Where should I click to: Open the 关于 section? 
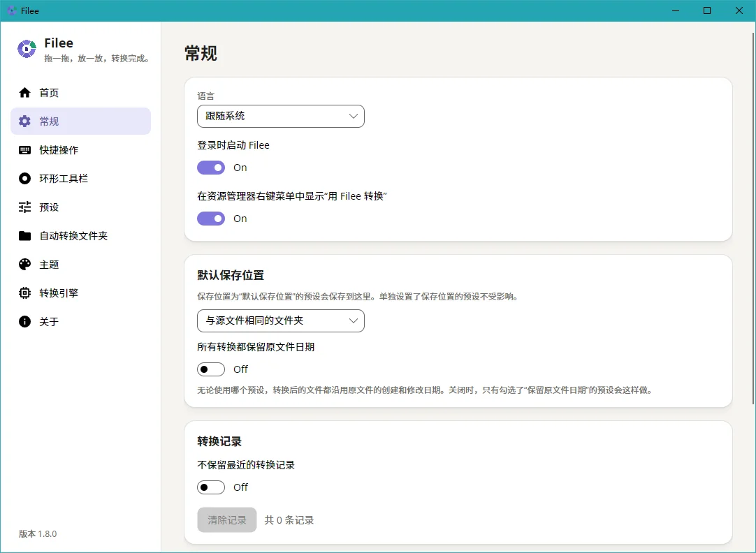(80, 321)
